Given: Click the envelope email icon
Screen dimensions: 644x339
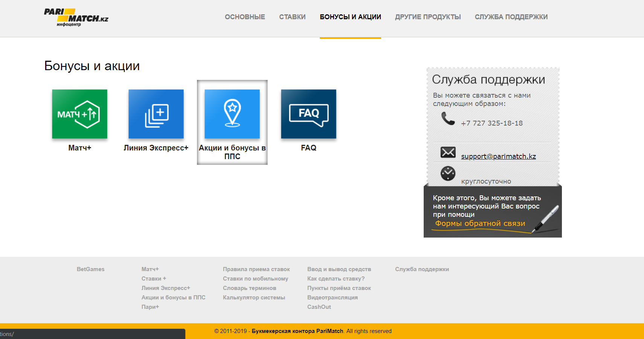Looking at the screenshot, I should [448, 152].
